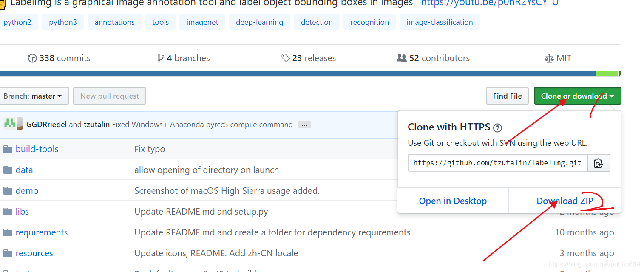The image size is (644, 272).
Task: Click the help icon beside Clone with HTTPS
Action: tap(498, 127)
